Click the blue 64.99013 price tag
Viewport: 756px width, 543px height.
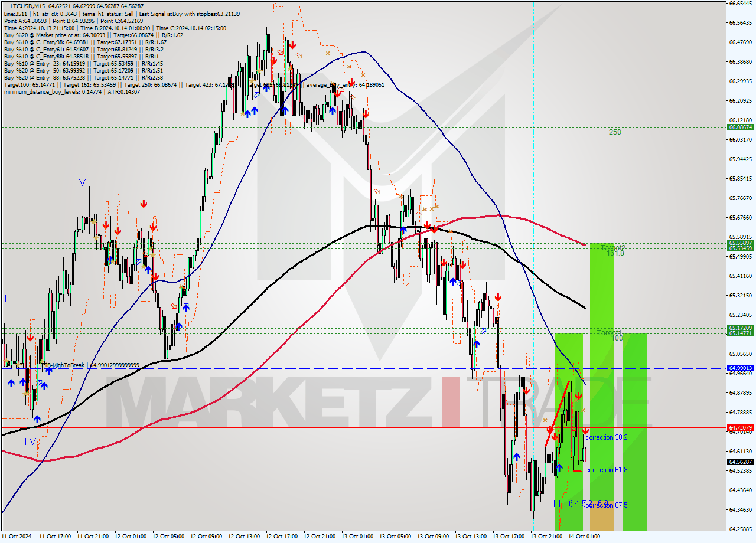740,368
